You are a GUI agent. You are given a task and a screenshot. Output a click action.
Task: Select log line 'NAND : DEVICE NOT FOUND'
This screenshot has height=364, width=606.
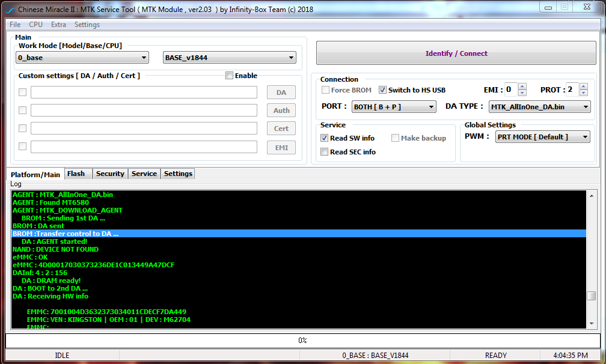(x=299, y=249)
